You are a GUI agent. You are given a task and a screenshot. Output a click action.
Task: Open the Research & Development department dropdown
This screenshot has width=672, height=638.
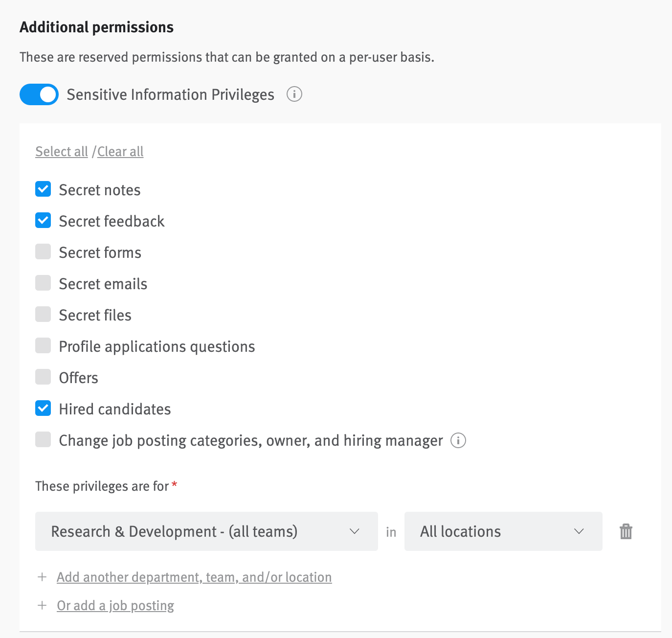[206, 531]
